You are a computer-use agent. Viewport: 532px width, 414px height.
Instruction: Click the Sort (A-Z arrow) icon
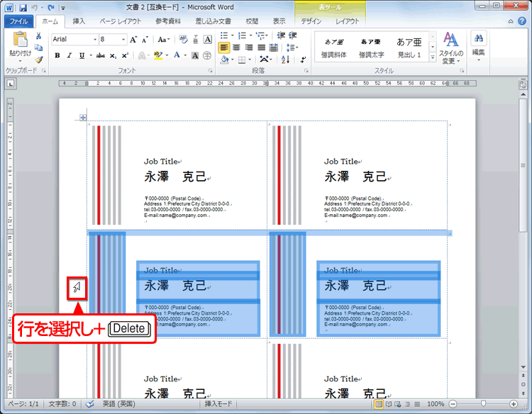pyautogui.click(x=286, y=60)
